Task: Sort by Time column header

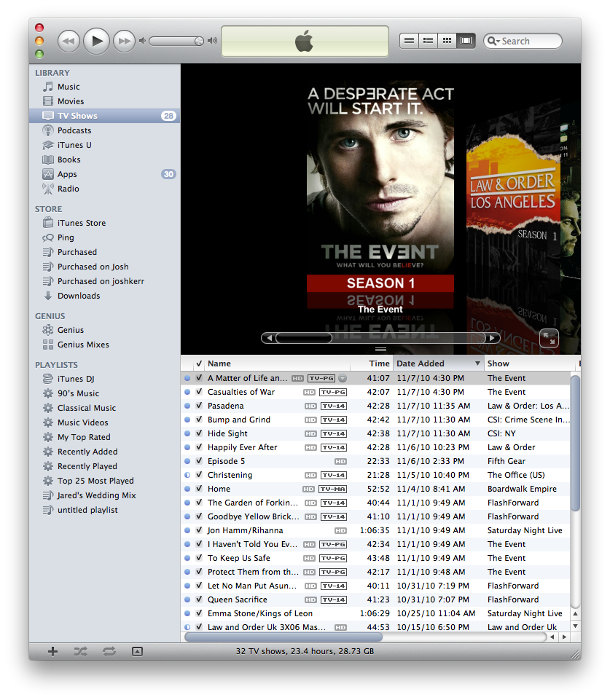Action: [371, 363]
